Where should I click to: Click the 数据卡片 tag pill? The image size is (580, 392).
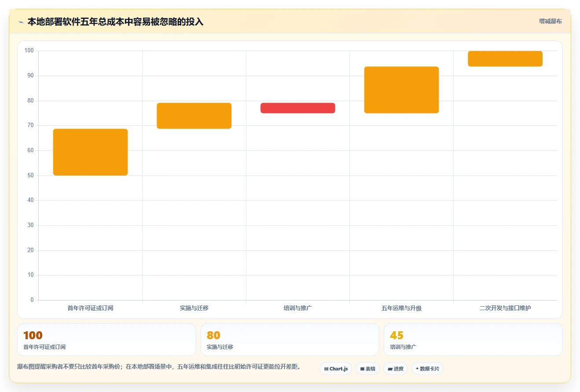click(427, 369)
